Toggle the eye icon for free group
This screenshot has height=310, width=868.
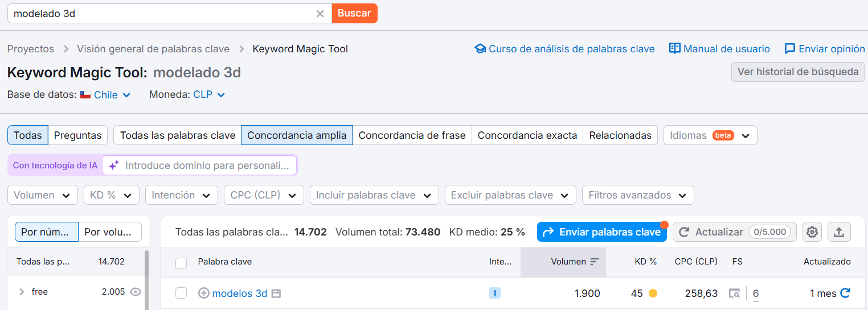coord(136,292)
